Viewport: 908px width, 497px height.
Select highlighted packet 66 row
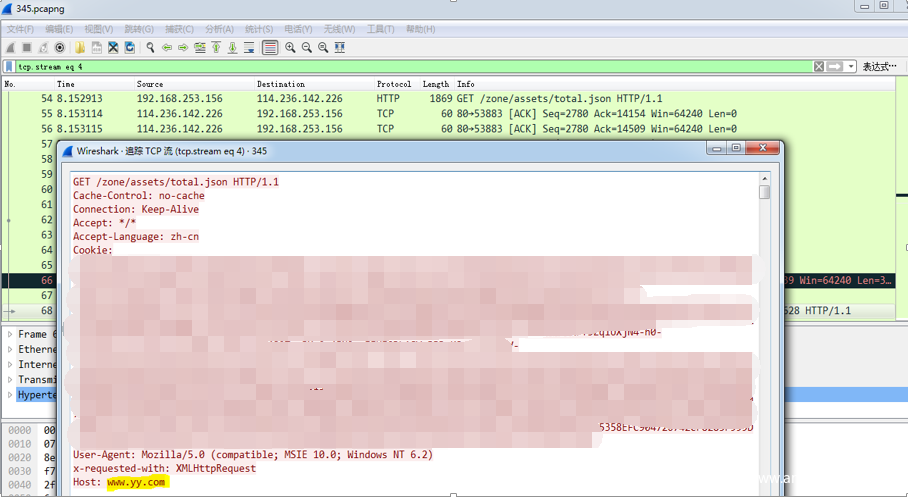(x=29, y=280)
